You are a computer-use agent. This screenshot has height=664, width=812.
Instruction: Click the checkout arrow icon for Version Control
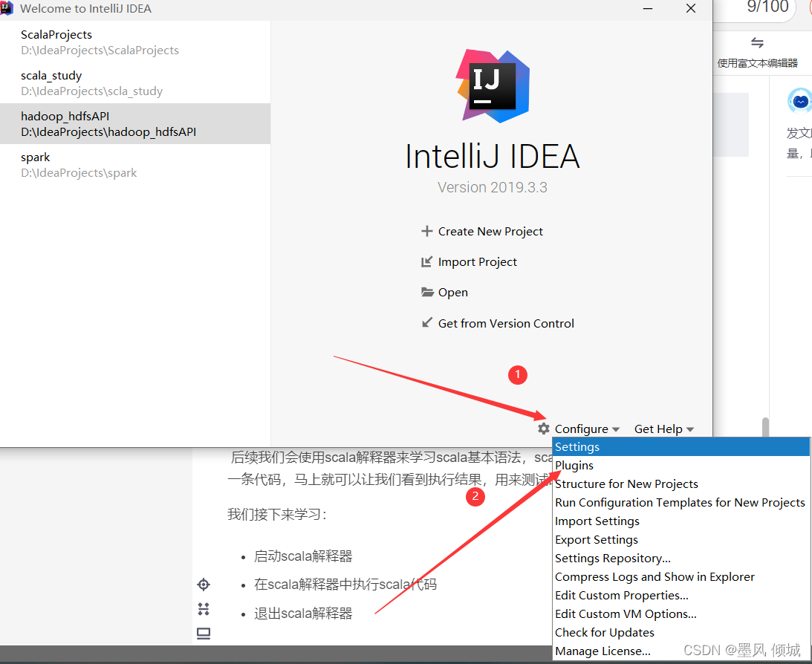coord(426,322)
